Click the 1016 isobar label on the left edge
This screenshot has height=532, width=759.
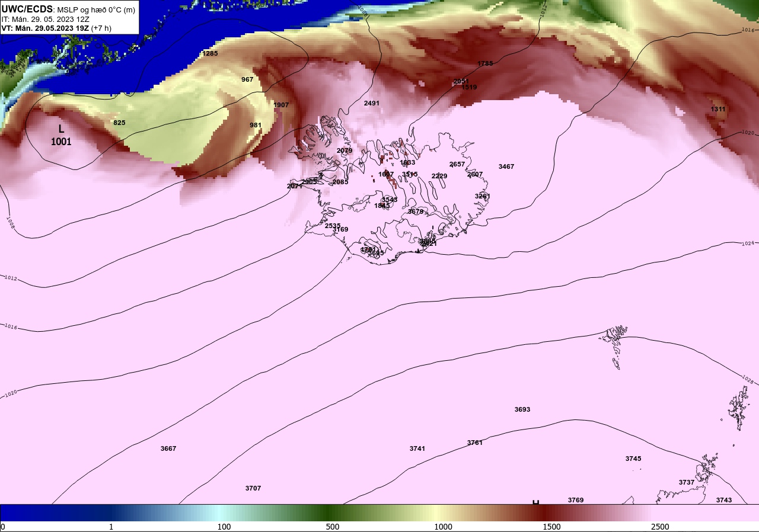tap(11, 326)
